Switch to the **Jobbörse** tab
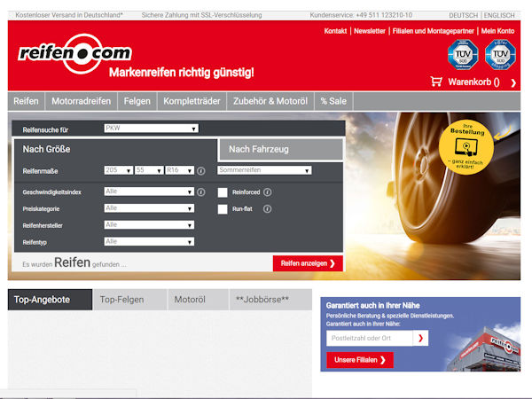 pos(270,300)
